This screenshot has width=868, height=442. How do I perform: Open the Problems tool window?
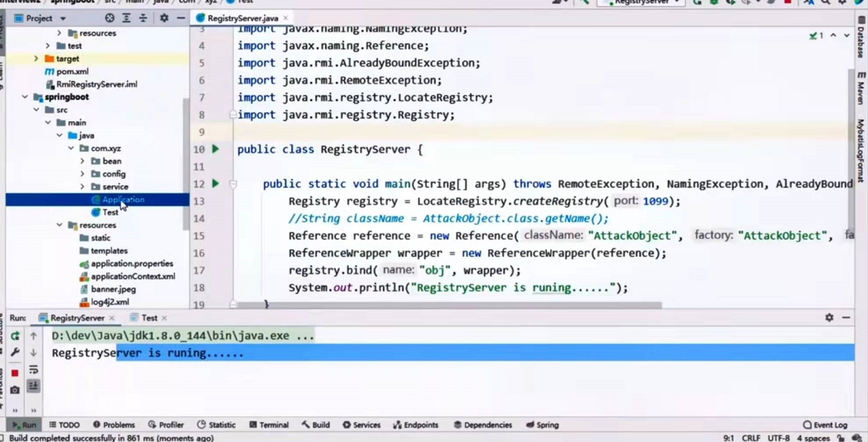point(114,425)
